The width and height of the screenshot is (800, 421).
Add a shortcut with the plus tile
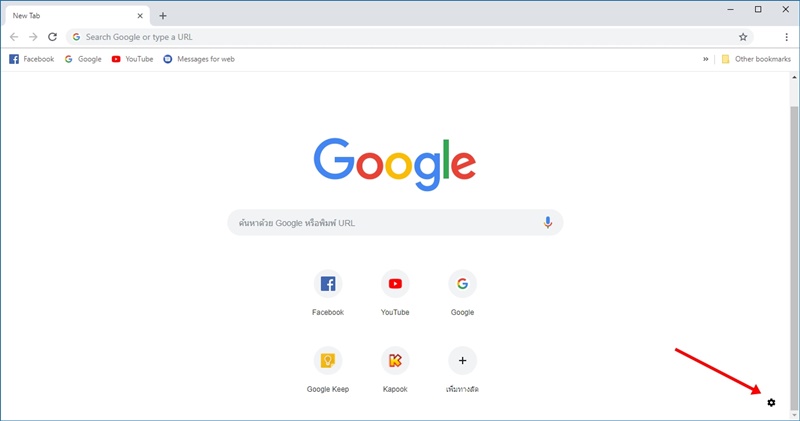[x=462, y=369]
